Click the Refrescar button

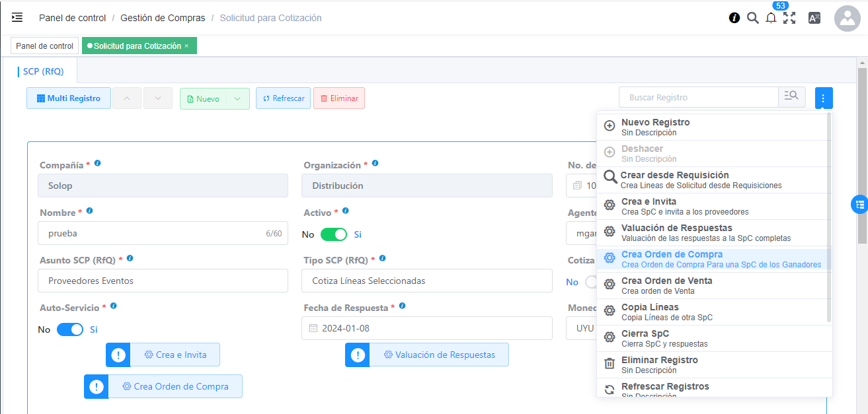coord(283,98)
